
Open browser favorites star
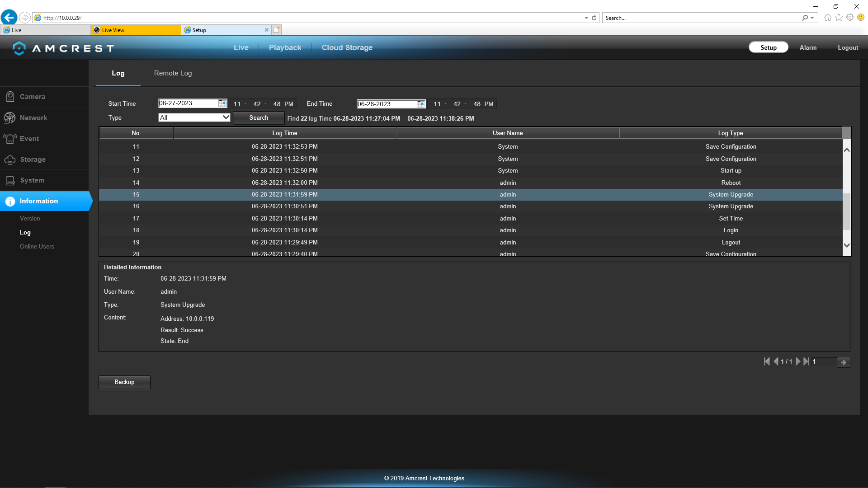pos(839,18)
